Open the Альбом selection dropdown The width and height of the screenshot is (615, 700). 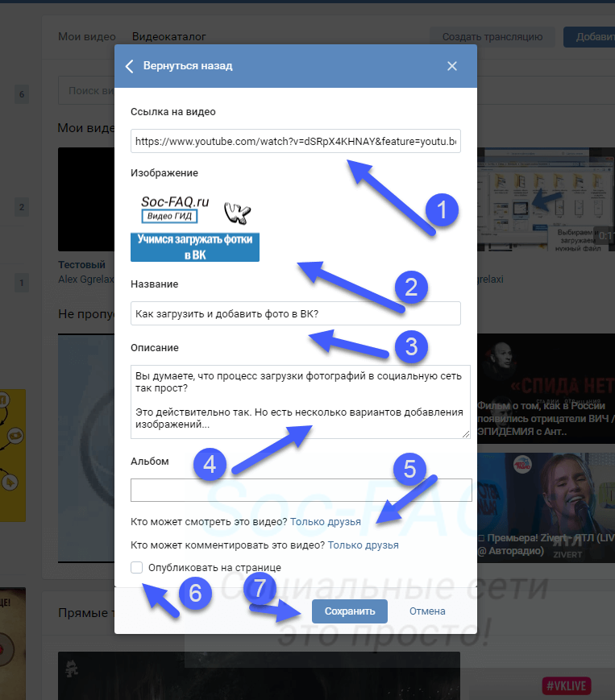301,490
